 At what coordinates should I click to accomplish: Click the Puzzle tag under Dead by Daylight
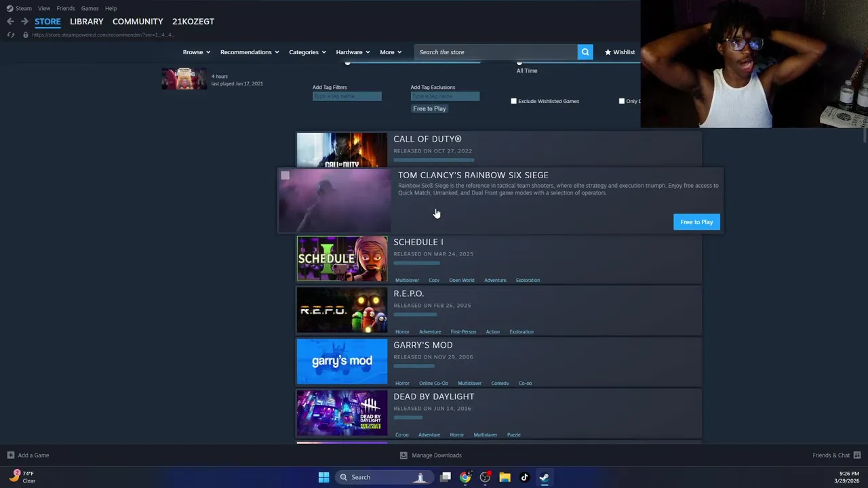(513, 434)
